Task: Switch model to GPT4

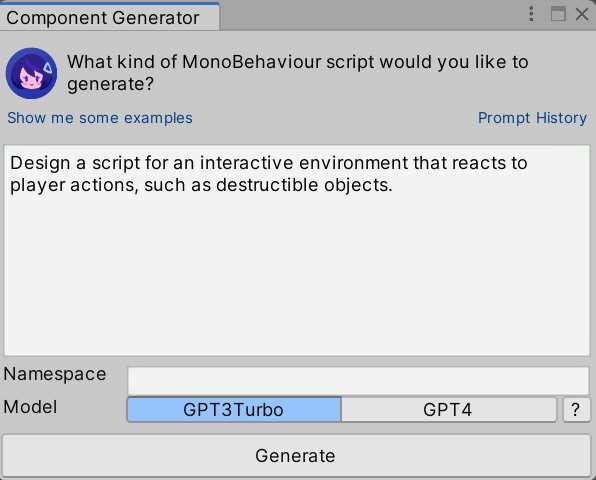Action: pos(449,409)
